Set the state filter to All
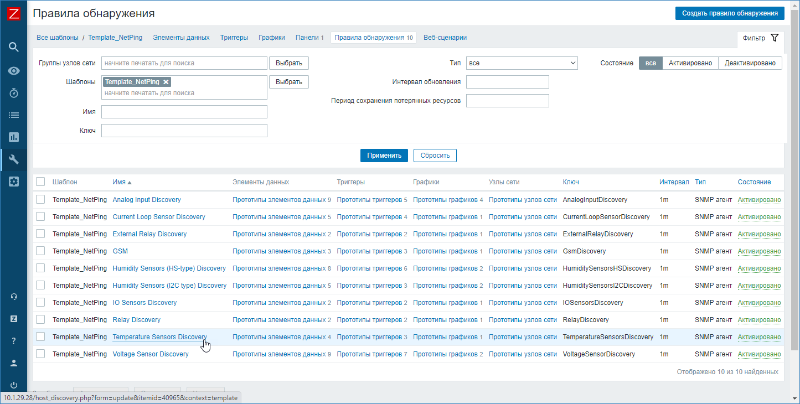This screenshot has width=800, height=404. (651, 63)
